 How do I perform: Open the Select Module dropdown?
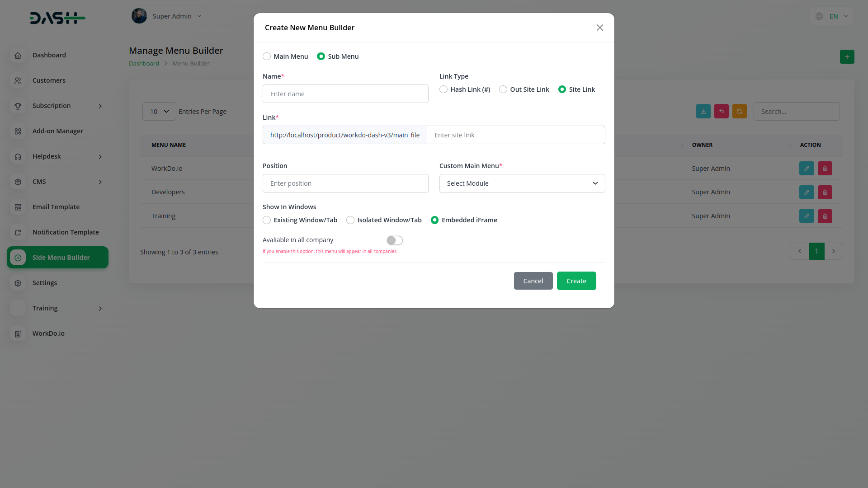(522, 183)
